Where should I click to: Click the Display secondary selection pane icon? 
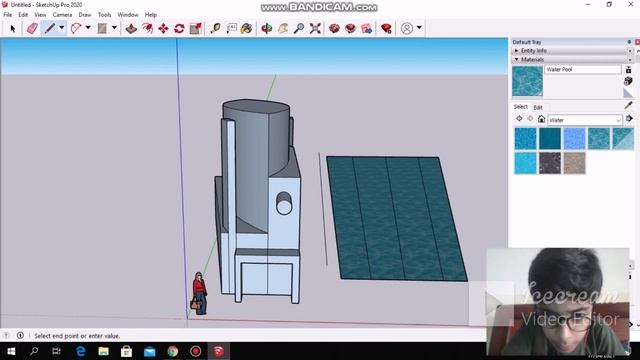(629, 70)
